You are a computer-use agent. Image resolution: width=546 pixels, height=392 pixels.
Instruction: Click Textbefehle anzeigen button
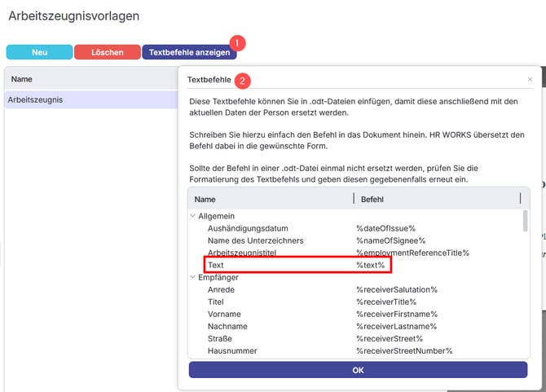click(189, 52)
